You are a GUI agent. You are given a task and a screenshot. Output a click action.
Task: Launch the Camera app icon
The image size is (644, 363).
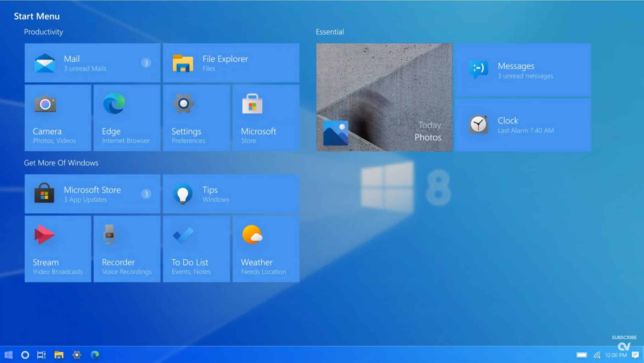coord(45,104)
